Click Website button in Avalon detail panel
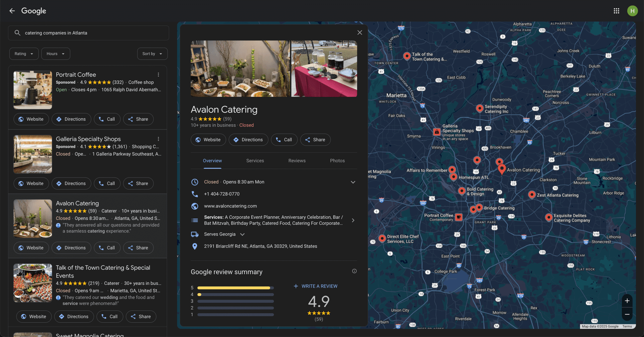Viewport: 644px width, 337px height. tap(208, 140)
